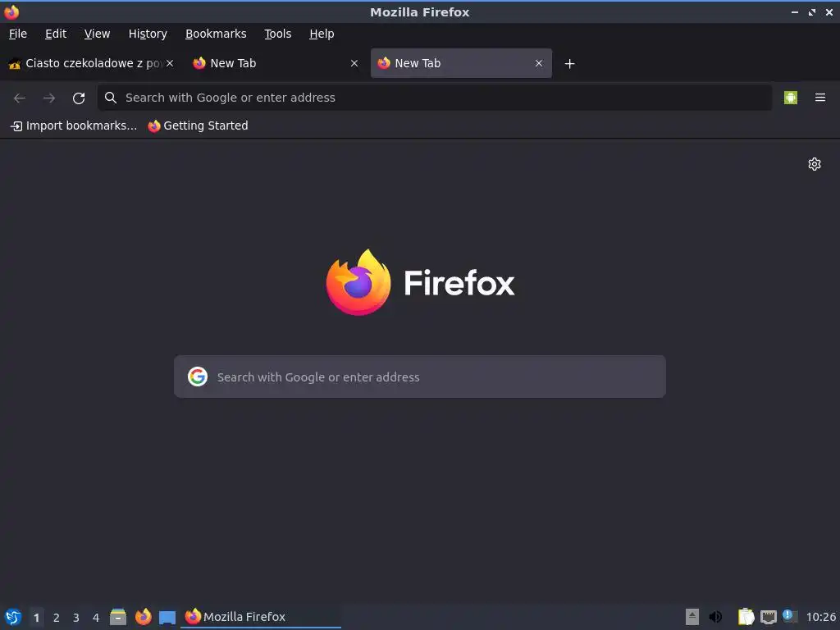This screenshot has height=630, width=840.
Task: Switch to workspace 2
Action: click(x=57, y=618)
